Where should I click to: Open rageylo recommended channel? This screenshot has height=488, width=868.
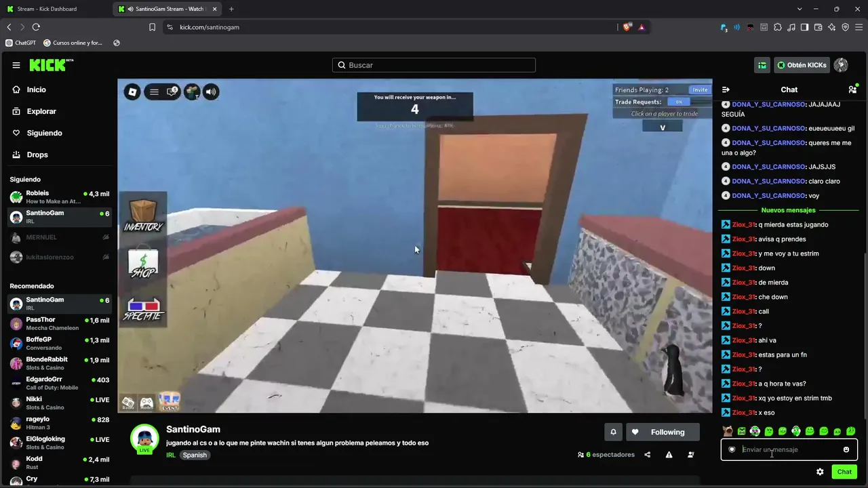59,423
